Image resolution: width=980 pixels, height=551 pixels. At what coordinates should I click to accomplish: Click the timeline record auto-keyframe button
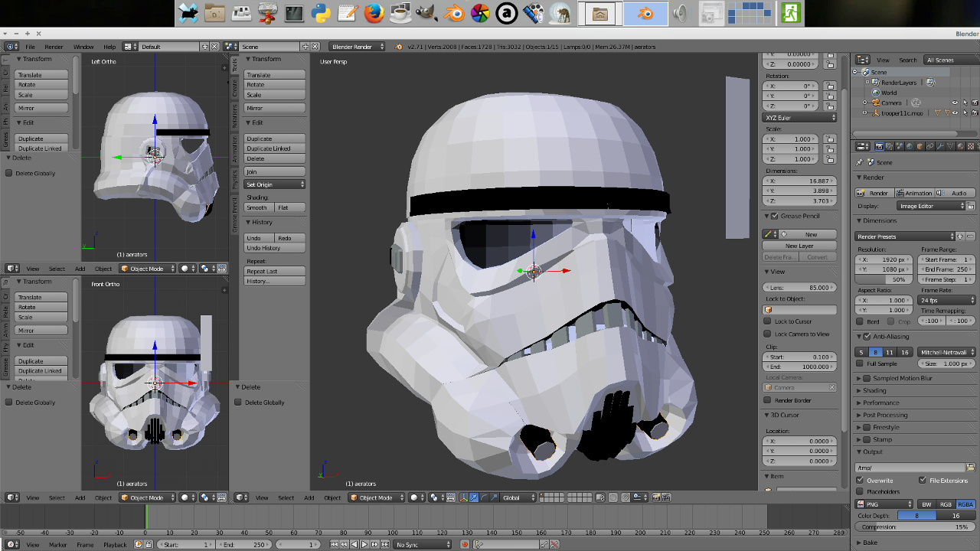click(x=465, y=544)
